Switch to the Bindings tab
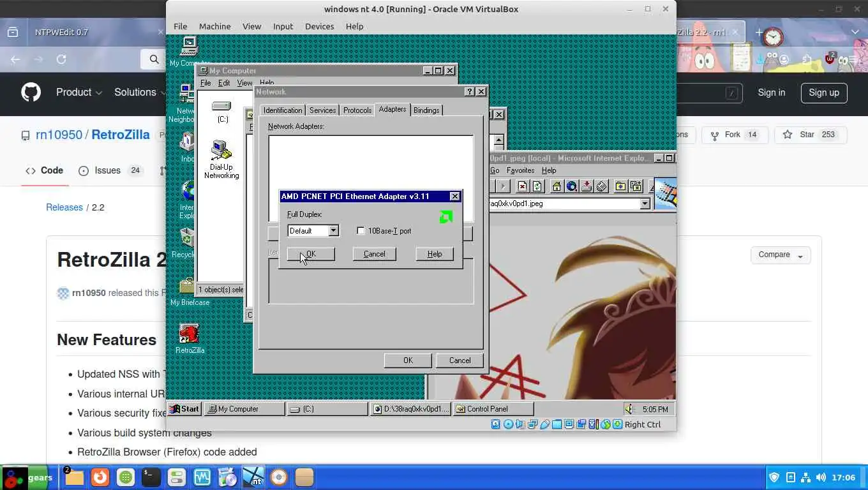 pyautogui.click(x=426, y=110)
